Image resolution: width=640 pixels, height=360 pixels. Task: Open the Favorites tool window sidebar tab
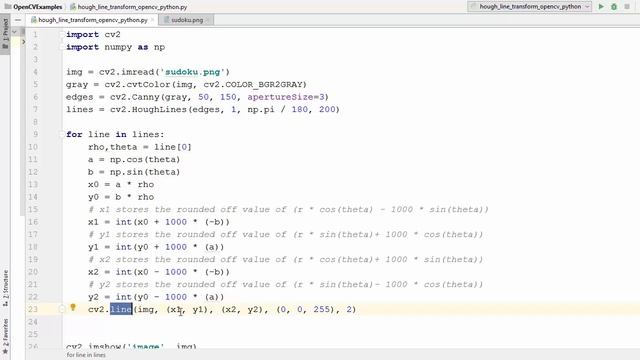coord(5,337)
